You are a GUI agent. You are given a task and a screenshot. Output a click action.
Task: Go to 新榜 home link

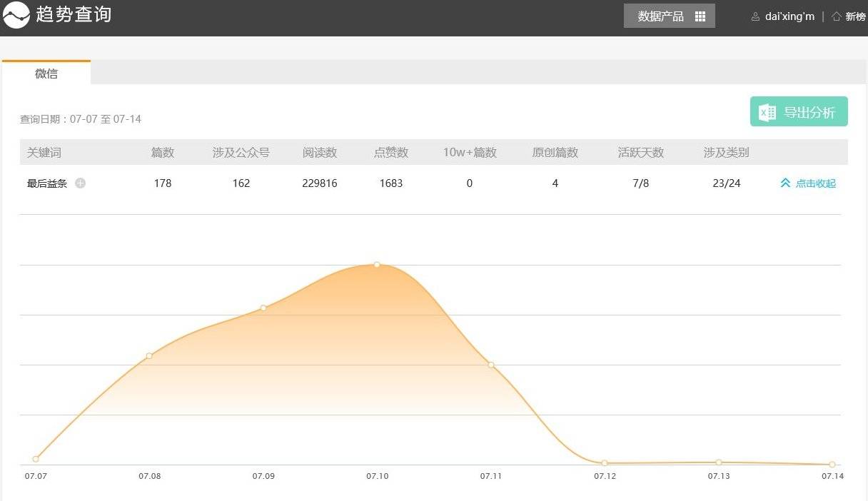click(x=855, y=16)
